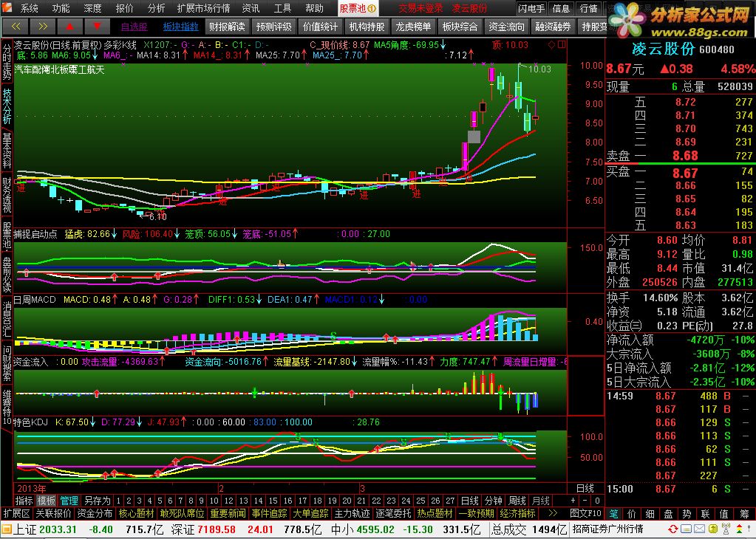Select template number 14
Screen dimensions: 756x539
259,501
